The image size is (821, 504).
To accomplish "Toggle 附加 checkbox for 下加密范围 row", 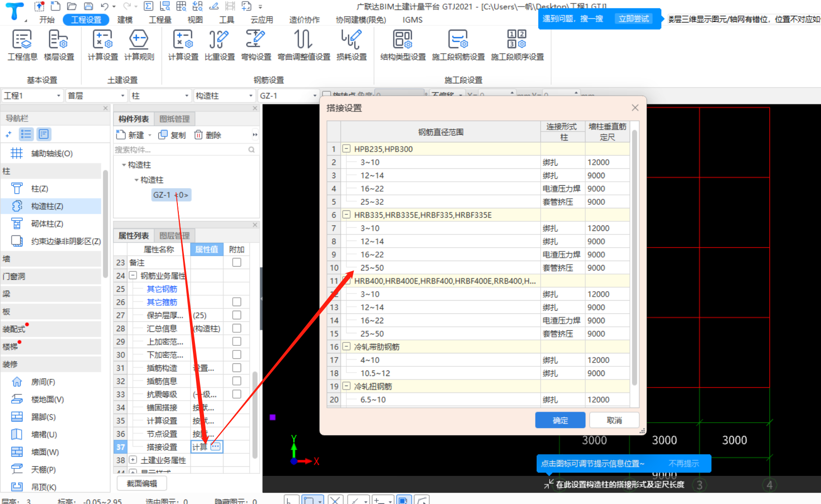I will point(237,354).
